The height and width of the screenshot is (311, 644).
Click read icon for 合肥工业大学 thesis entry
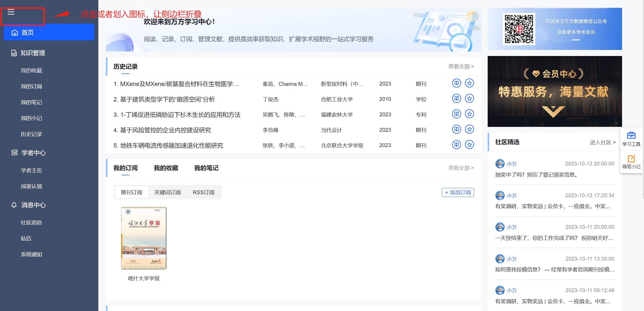pos(456,99)
